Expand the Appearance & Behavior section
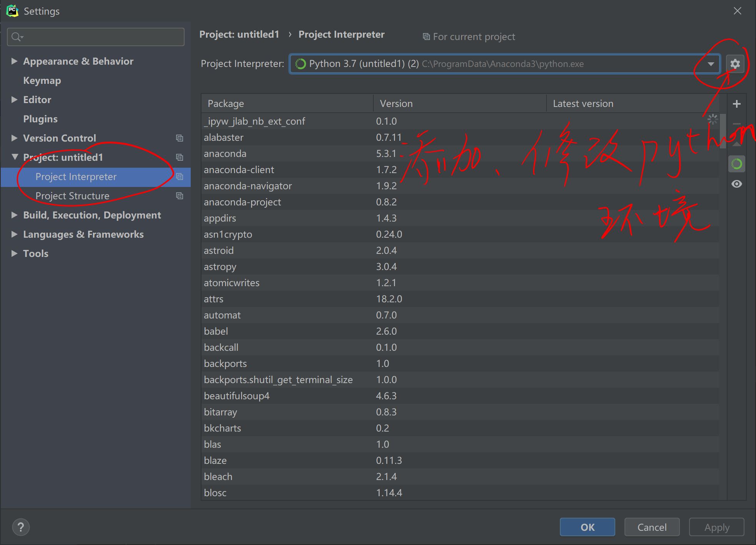This screenshot has width=756, height=545. pos(14,61)
